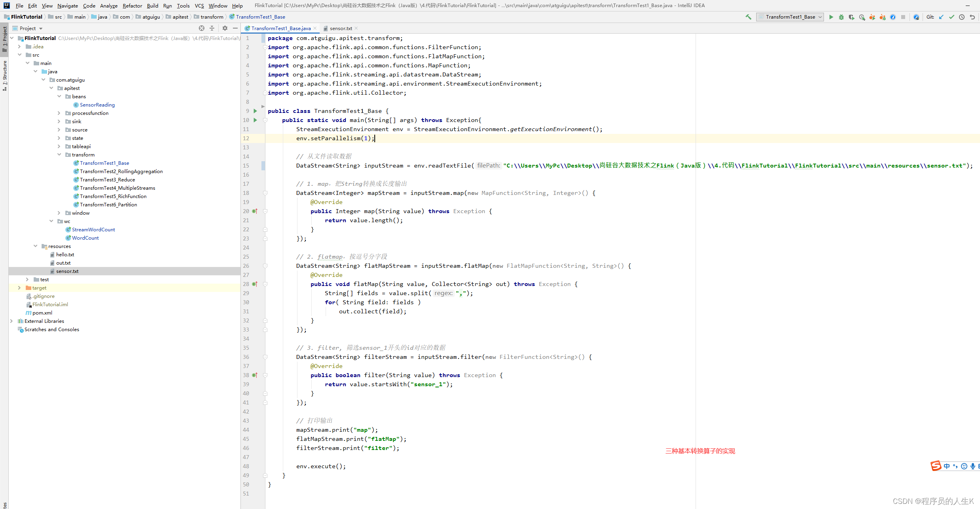
Task: Click Git update project arrow icon
Action: click(941, 17)
